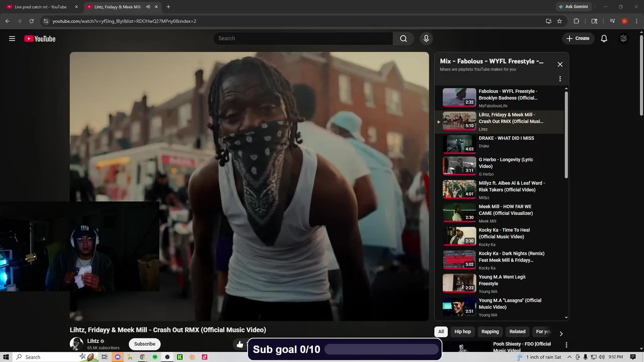Open the Chrome three-dot menu
644x362 pixels.
point(636,21)
